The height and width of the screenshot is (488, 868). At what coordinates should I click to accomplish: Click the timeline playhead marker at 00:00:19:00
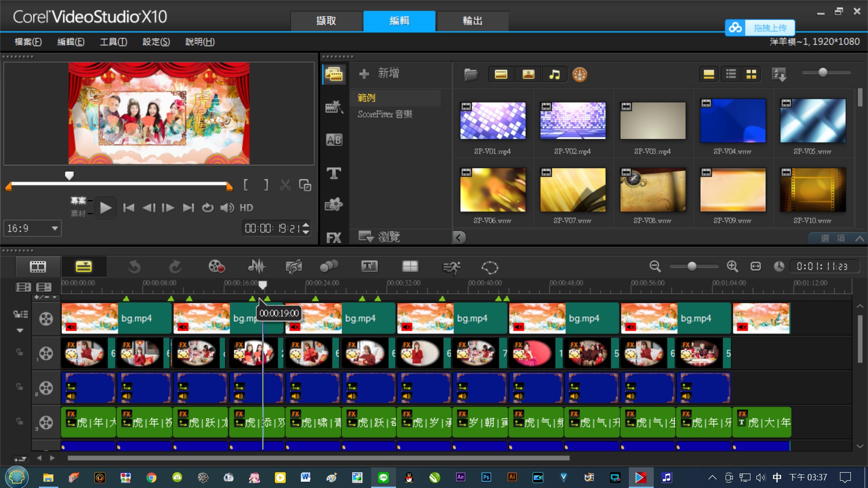click(x=263, y=285)
